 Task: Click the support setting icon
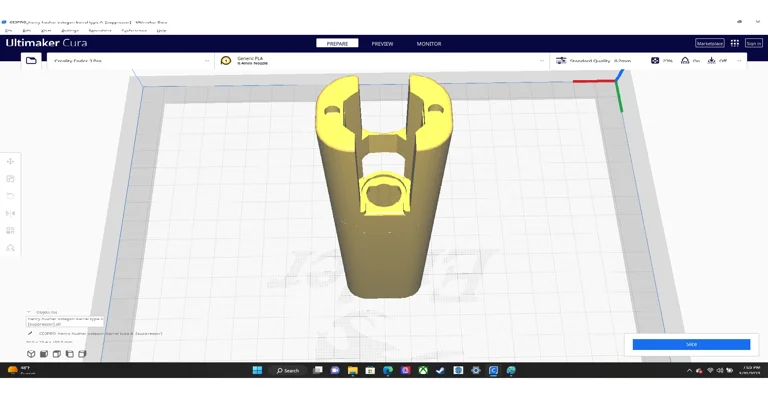pos(685,60)
